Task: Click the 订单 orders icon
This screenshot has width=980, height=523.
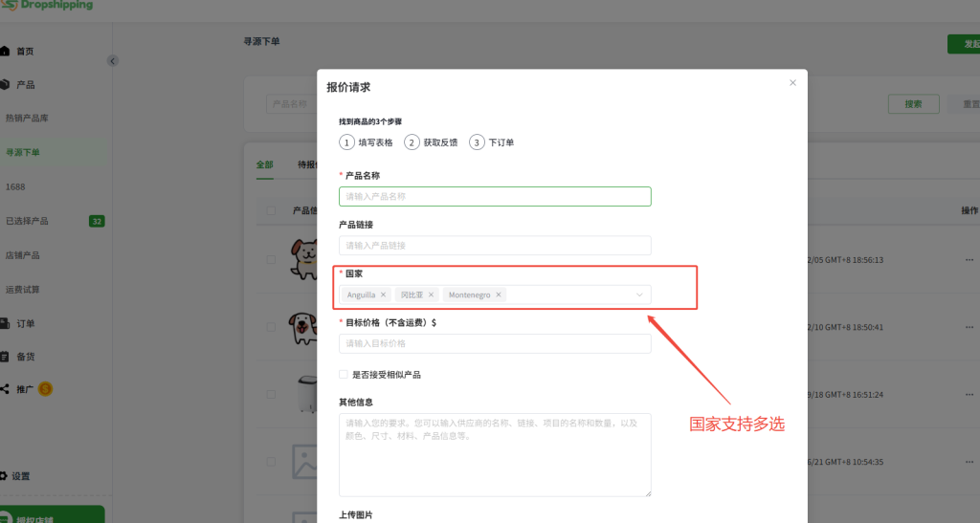Action: point(6,323)
